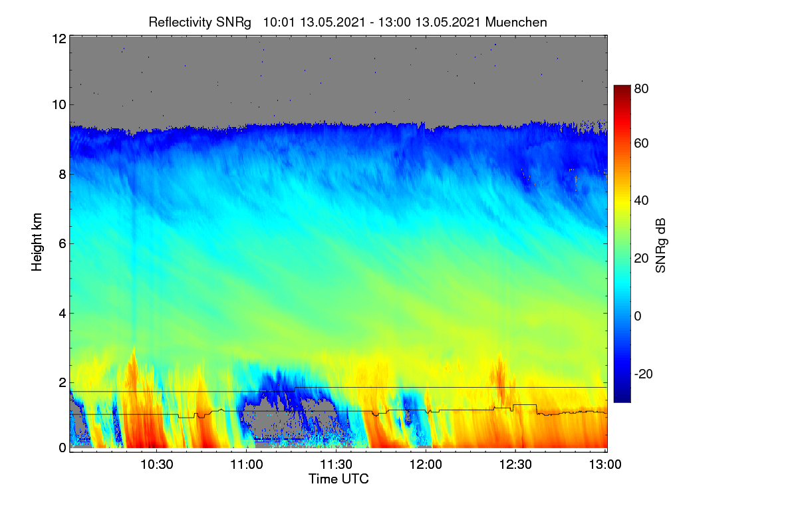Click height axis tick '4'
The height and width of the screenshot is (532, 798).
tap(63, 313)
